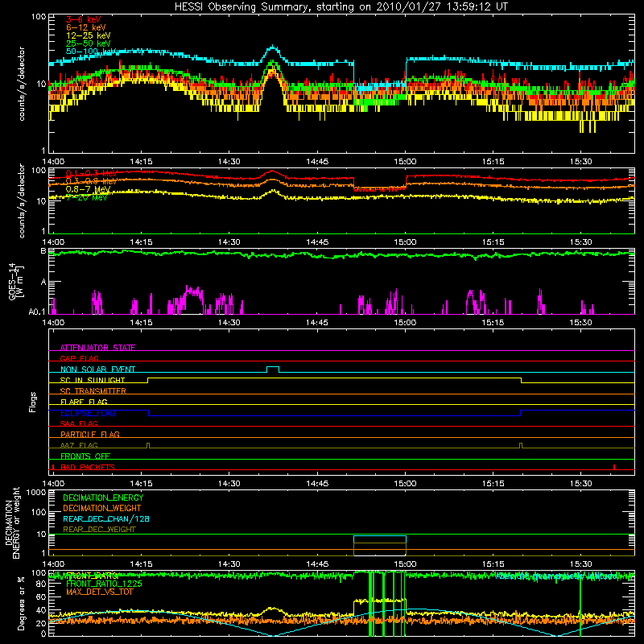The width and height of the screenshot is (644, 644).
Task: Select the SAA_FLAG label
Action: point(79,423)
